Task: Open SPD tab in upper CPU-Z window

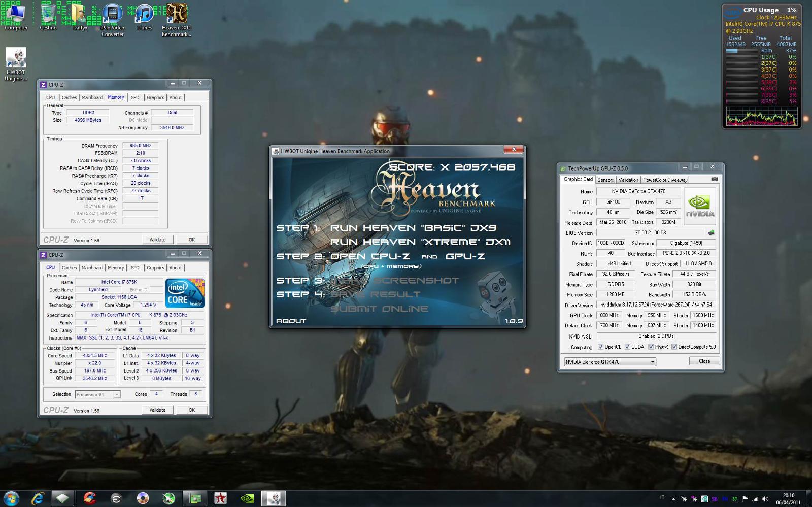Action: pyautogui.click(x=135, y=97)
